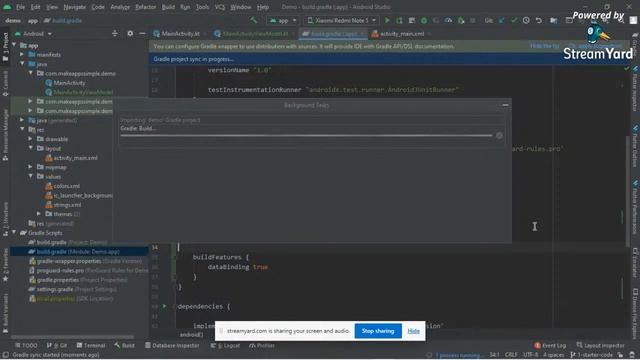Screen dimensions: 640x360
Task: Collapse the res folder
Action: 22,129
